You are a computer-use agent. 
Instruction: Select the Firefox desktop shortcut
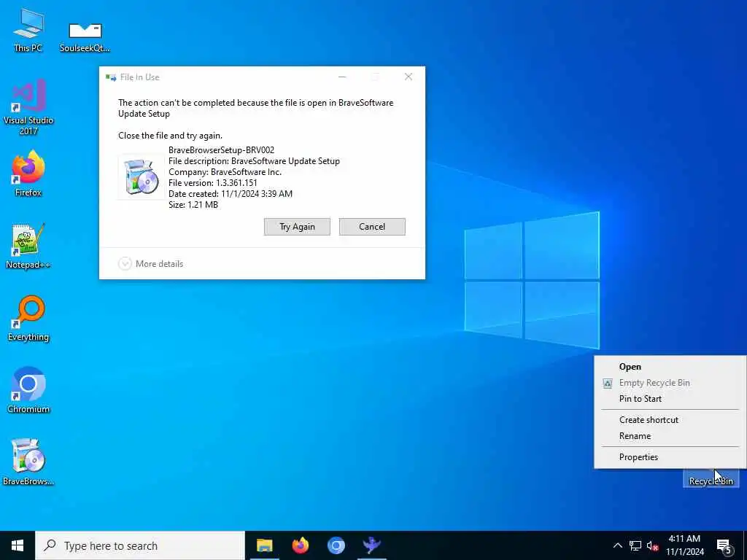[28, 174]
